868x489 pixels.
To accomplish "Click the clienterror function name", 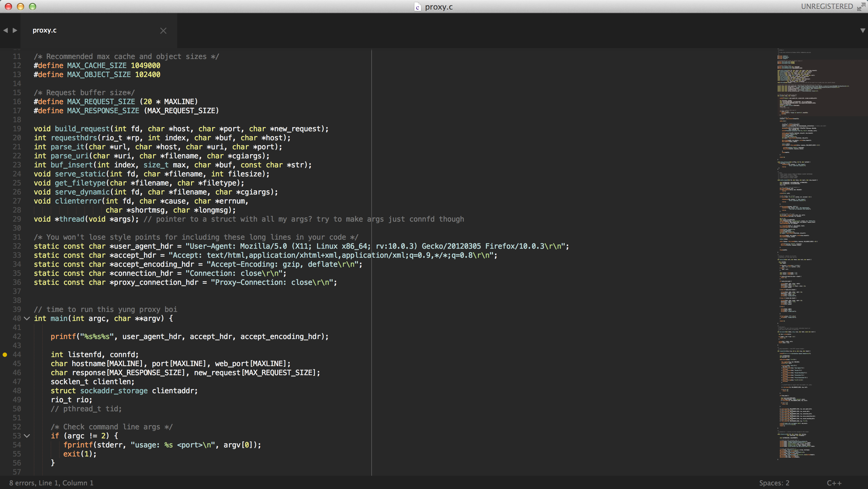I will [x=78, y=201].
